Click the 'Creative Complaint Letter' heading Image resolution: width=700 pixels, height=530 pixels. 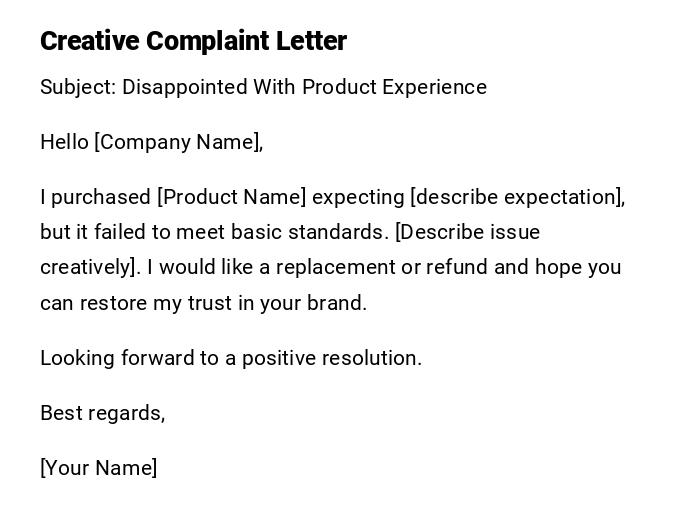193,41
